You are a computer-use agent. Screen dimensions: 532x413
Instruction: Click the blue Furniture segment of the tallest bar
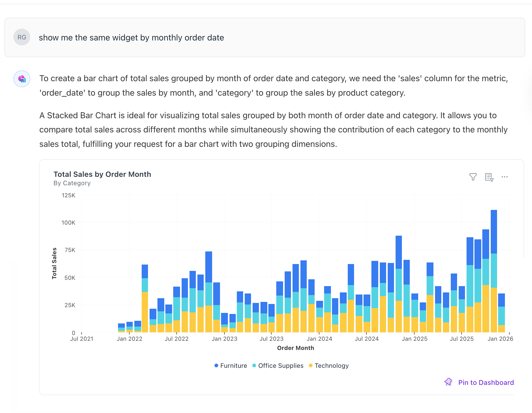tap(494, 231)
